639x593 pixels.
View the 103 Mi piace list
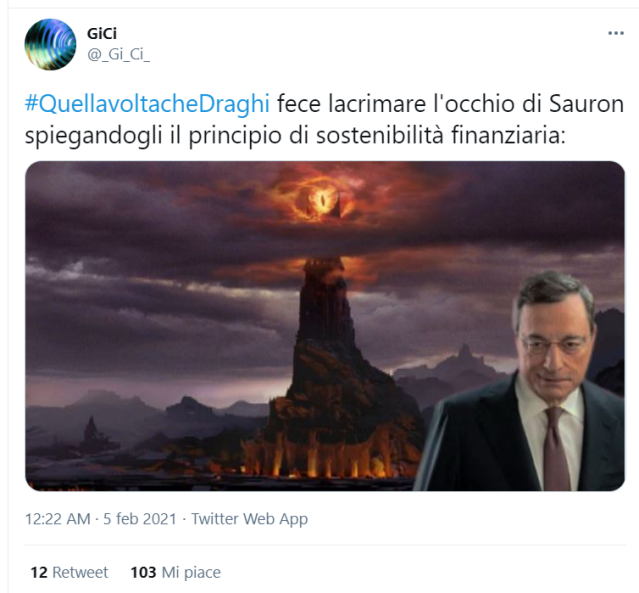click(x=175, y=572)
